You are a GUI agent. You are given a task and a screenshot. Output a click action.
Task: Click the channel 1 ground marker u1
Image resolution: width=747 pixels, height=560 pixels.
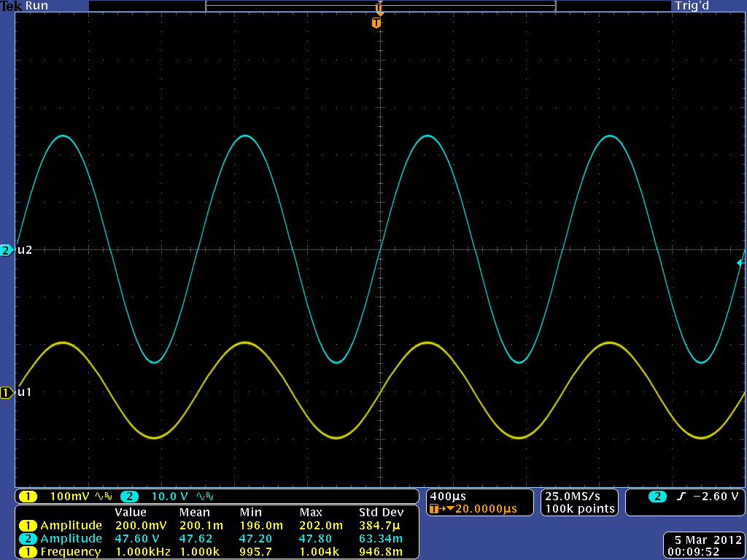point(7,393)
